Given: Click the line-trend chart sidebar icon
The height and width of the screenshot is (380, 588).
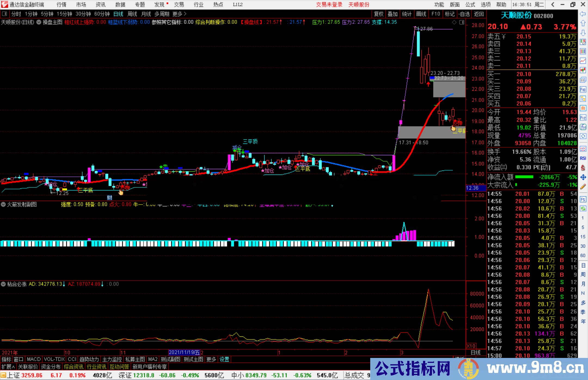Looking at the screenshot, I should coord(583,61).
